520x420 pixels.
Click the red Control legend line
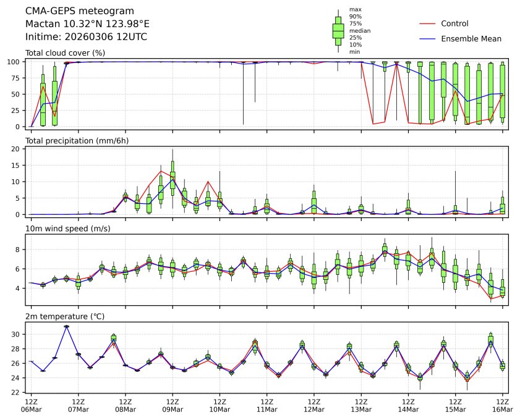428,23
